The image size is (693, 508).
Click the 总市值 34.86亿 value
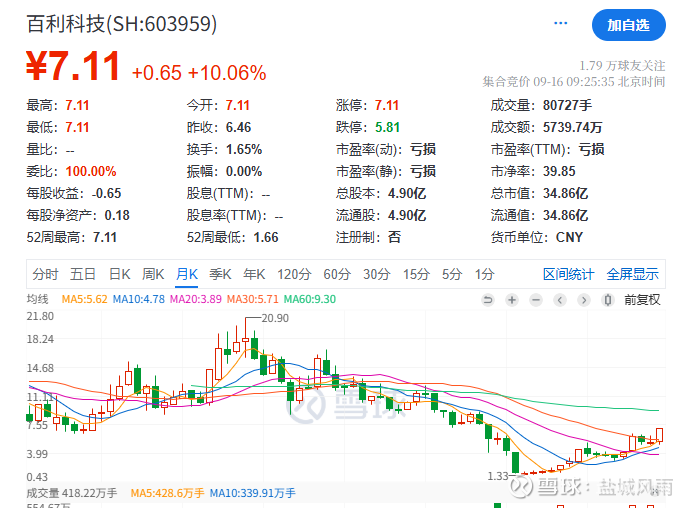click(565, 193)
